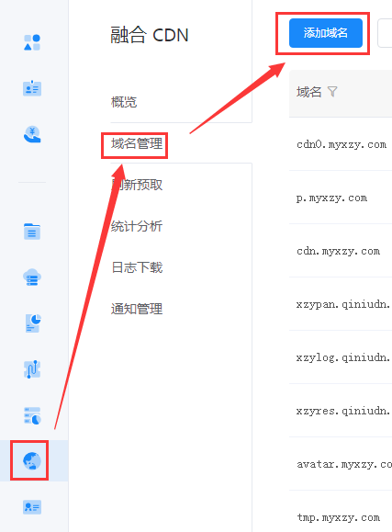
Task: Go to 刷新预取 menu item
Action: click(x=137, y=185)
